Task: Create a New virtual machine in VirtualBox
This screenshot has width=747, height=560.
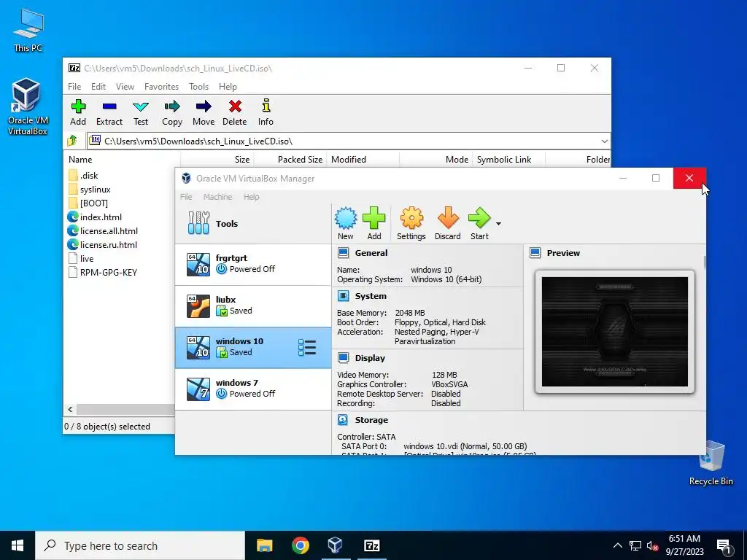Action: tap(345, 223)
